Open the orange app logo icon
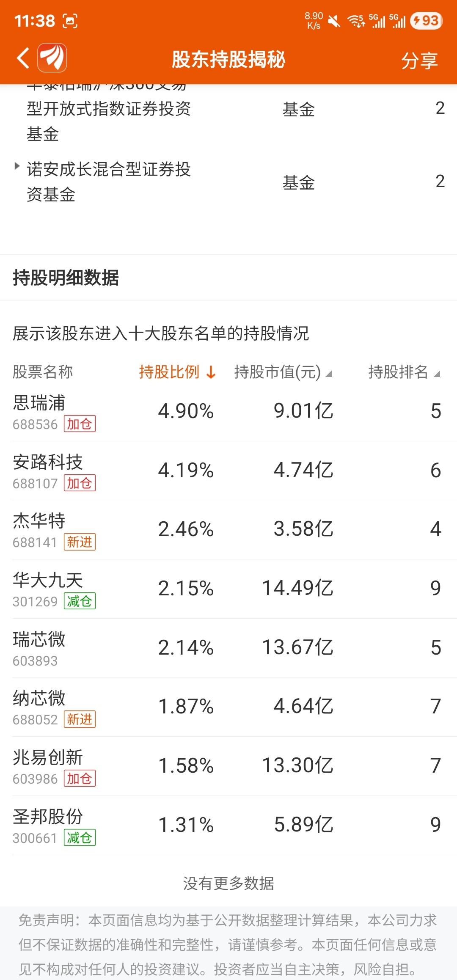This screenshot has height=980, width=457. [x=52, y=58]
